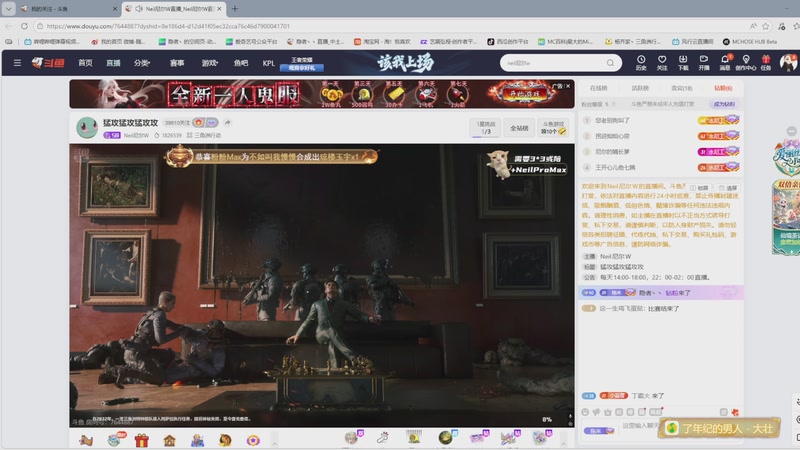Image resolution: width=800 pixels, height=450 pixels.
Task: Switch to 在线榜 tab
Action: tap(598, 88)
